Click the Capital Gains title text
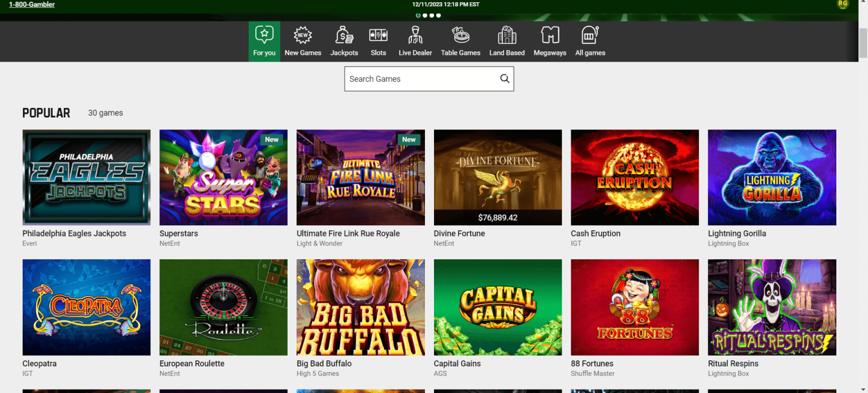 457,364
